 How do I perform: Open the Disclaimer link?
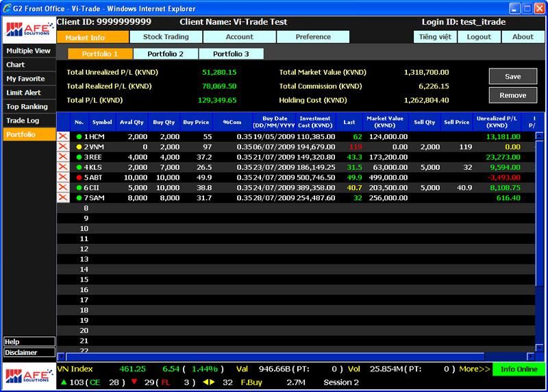click(29, 352)
